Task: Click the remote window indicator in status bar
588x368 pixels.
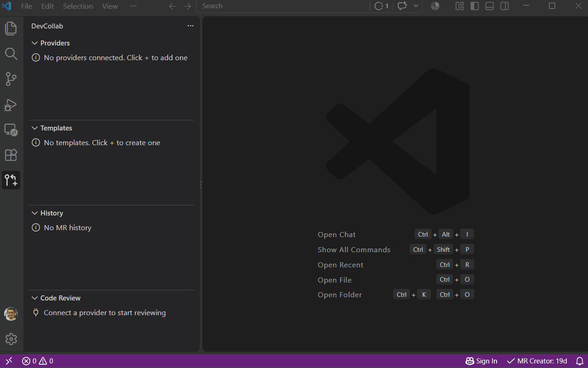Action: [9, 361]
